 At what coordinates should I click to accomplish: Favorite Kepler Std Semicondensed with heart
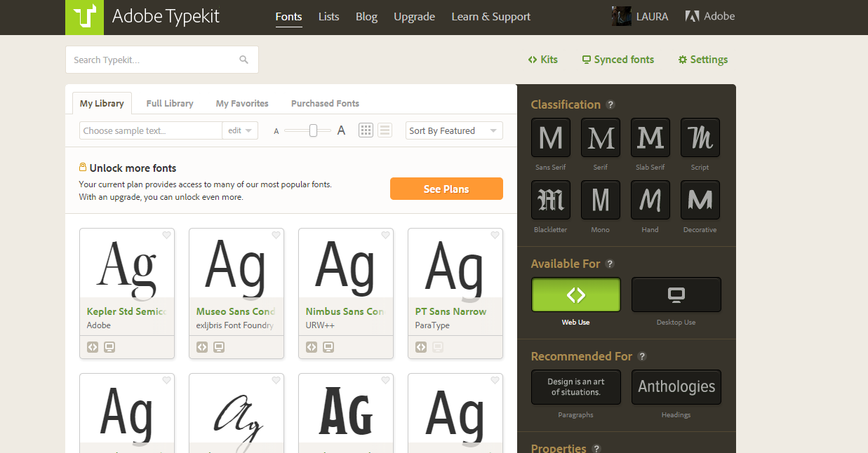coord(166,236)
